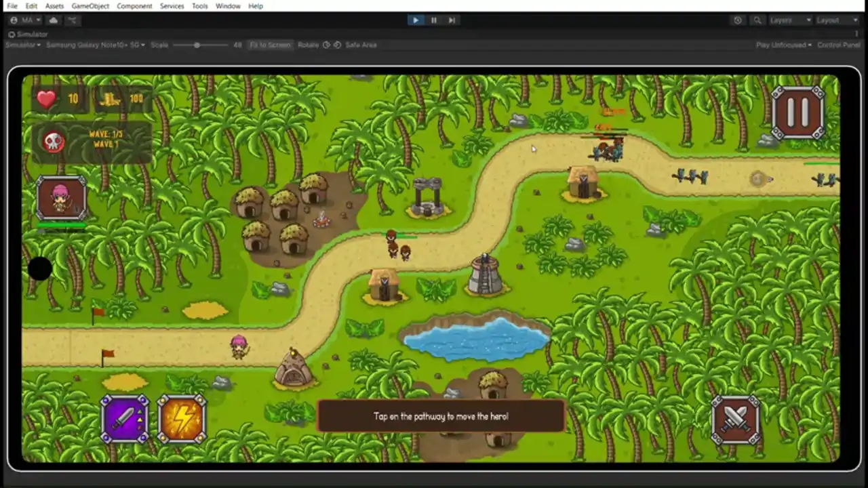Open the Samsung Galaxy Note10+ 5G device dropdown

pos(96,45)
